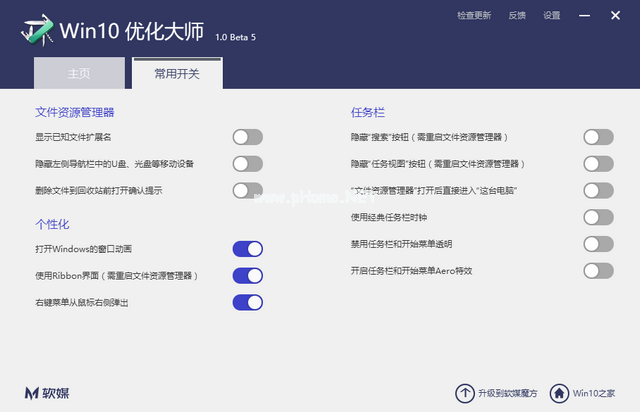The height and width of the screenshot is (412, 640).
Task: Enable 隐藏"搜索"按钮 toggle
Action: tap(598, 137)
